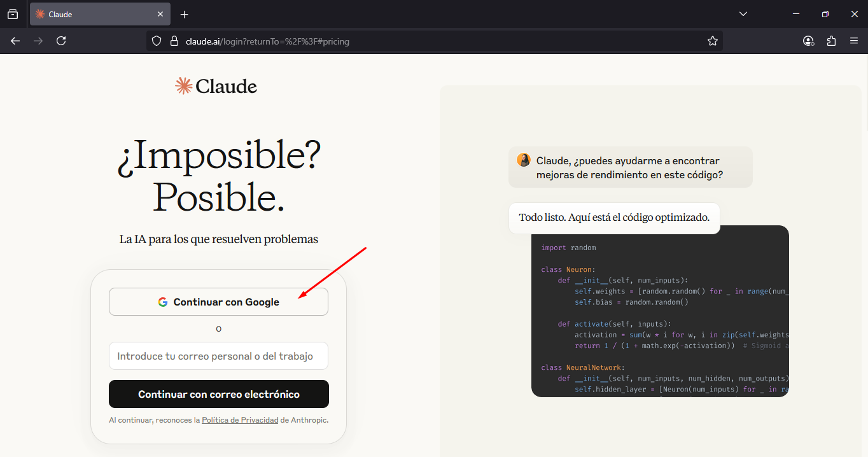Open the Extensions puzzle icon

[831, 41]
